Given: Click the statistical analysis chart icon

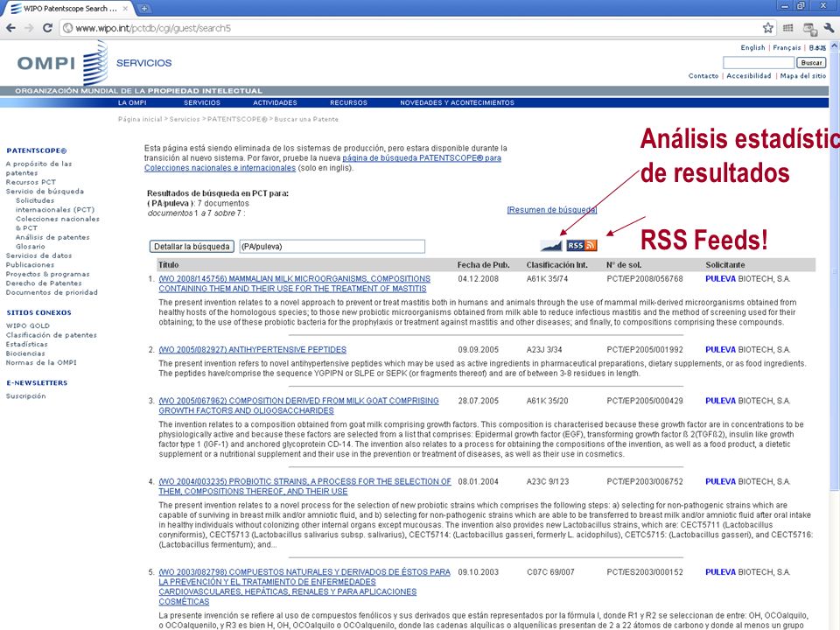Looking at the screenshot, I should coord(551,245).
